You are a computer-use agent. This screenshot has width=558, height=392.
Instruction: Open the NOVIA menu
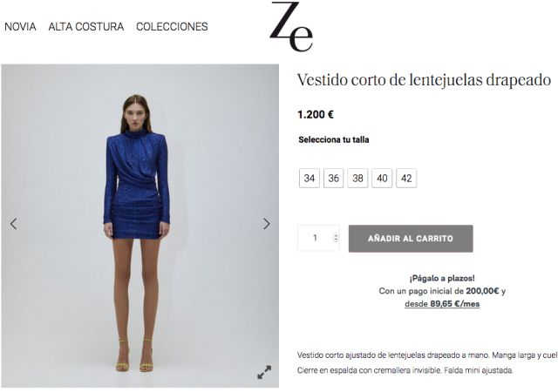pos(20,27)
